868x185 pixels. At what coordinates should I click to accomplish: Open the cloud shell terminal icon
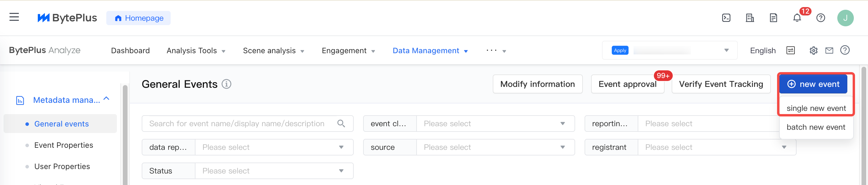726,18
